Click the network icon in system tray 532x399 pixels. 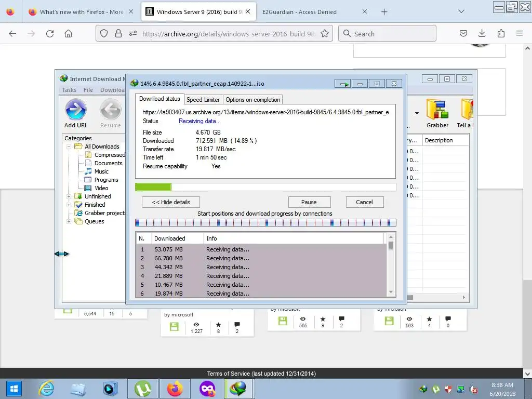pos(460,389)
